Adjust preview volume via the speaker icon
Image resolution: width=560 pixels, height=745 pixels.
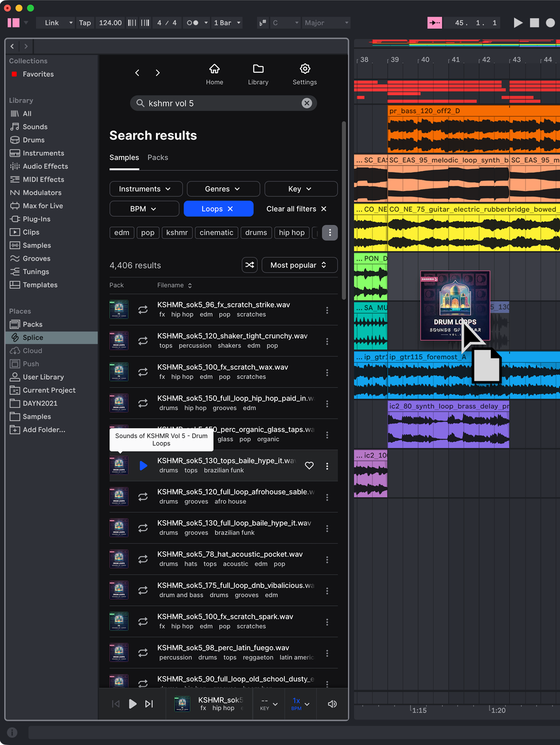[x=332, y=704]
